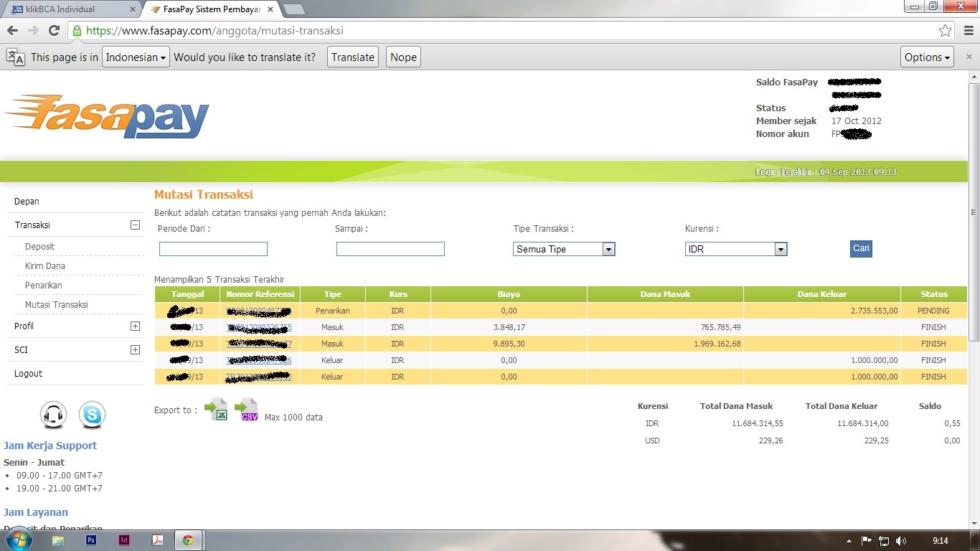Image resolution: width=980 pixels, height=551 pixels.
Task: Click the Translate button
Action: coord(352,57)
